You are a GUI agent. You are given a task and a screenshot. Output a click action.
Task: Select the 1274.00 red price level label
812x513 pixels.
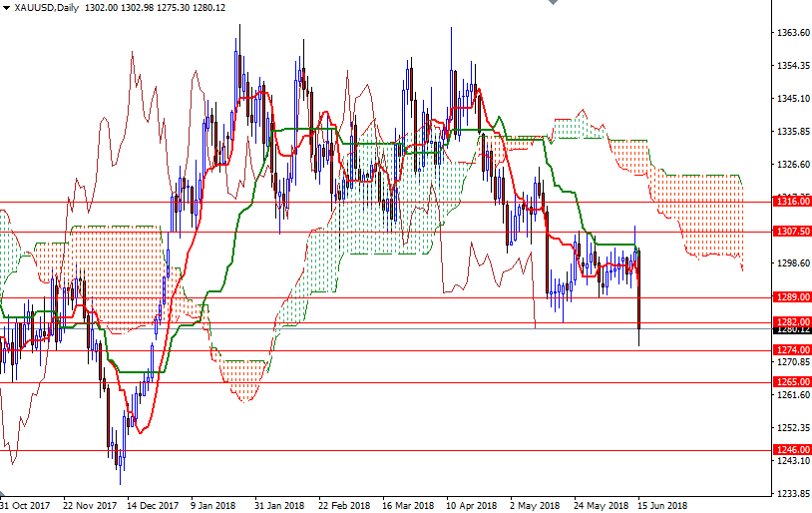click(792, 349)
